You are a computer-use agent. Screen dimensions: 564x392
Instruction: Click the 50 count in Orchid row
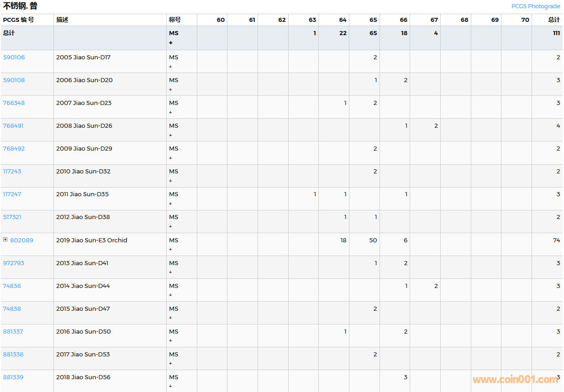373,240
